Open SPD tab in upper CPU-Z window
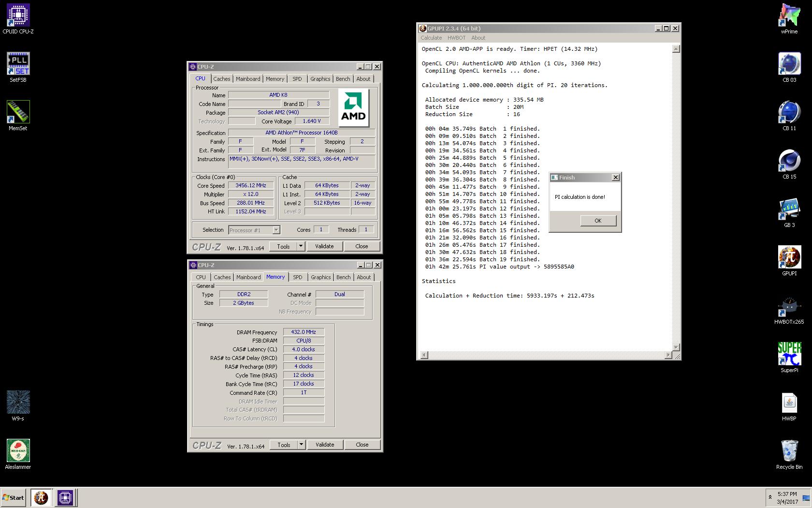Screen dimensions: 812x508 point(297,79)
